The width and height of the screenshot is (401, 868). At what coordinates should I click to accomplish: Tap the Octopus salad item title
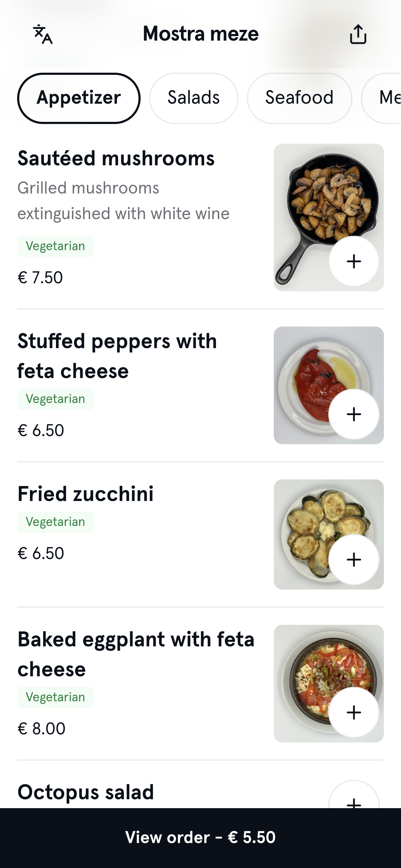pyautogui.click(x=86, y=792)
